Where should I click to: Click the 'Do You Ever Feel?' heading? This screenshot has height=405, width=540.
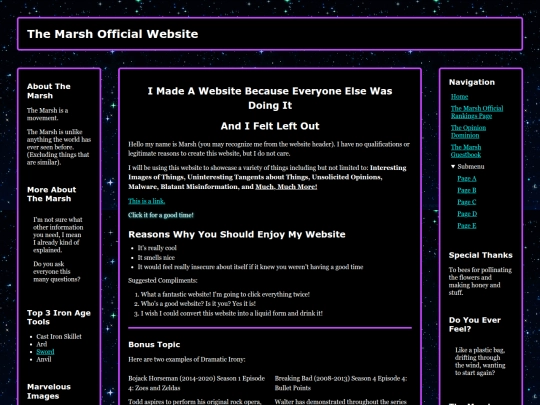click(x=475, y=324)
